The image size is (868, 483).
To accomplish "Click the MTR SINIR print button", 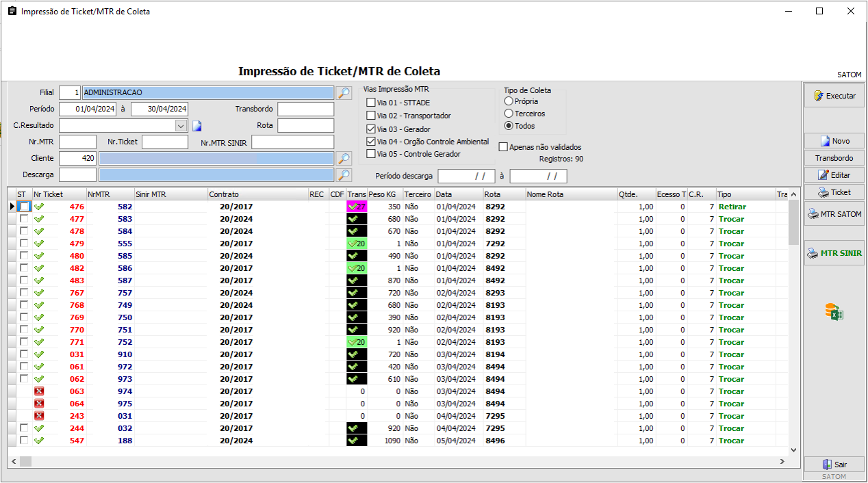I will (834, 253).
